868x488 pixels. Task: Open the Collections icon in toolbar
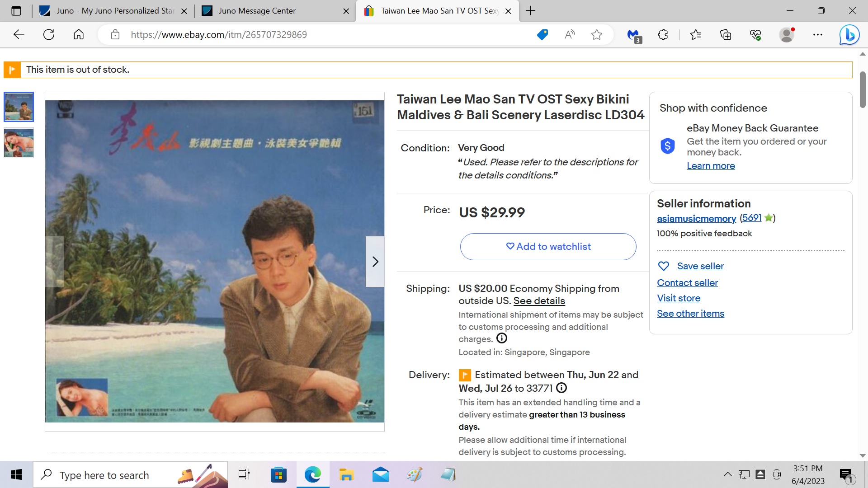coord(725,35)
